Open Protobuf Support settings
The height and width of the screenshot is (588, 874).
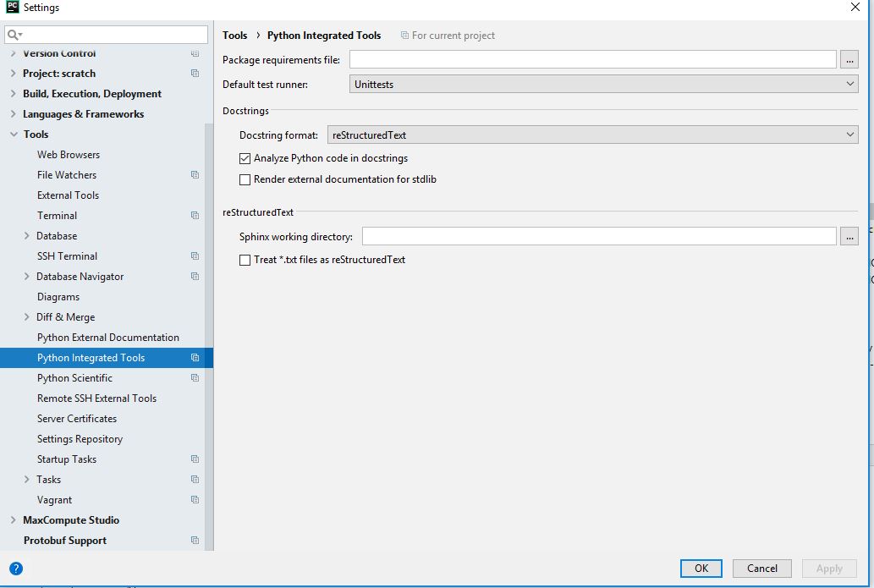[x=64, y=540]
